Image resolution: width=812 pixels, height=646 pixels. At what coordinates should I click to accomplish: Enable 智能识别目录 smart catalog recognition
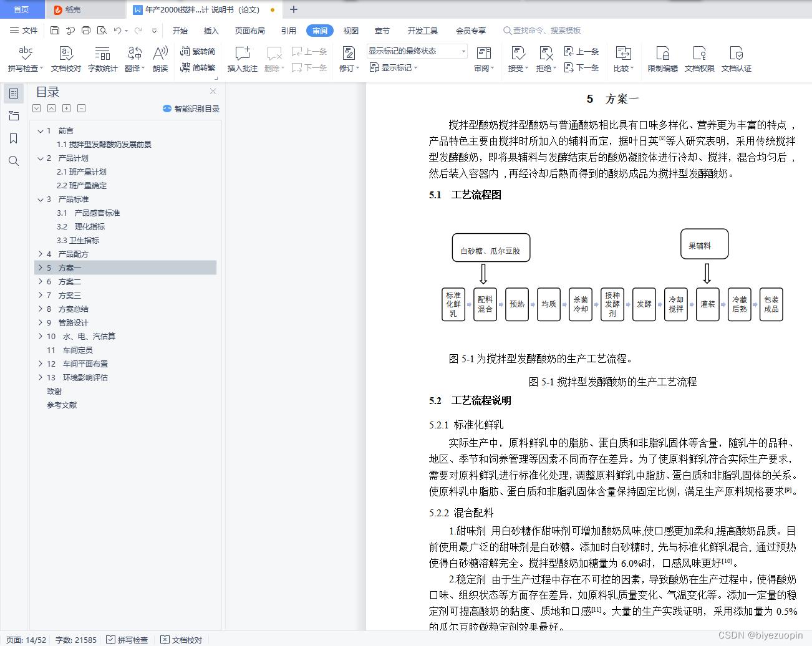[x=191, y=108]
